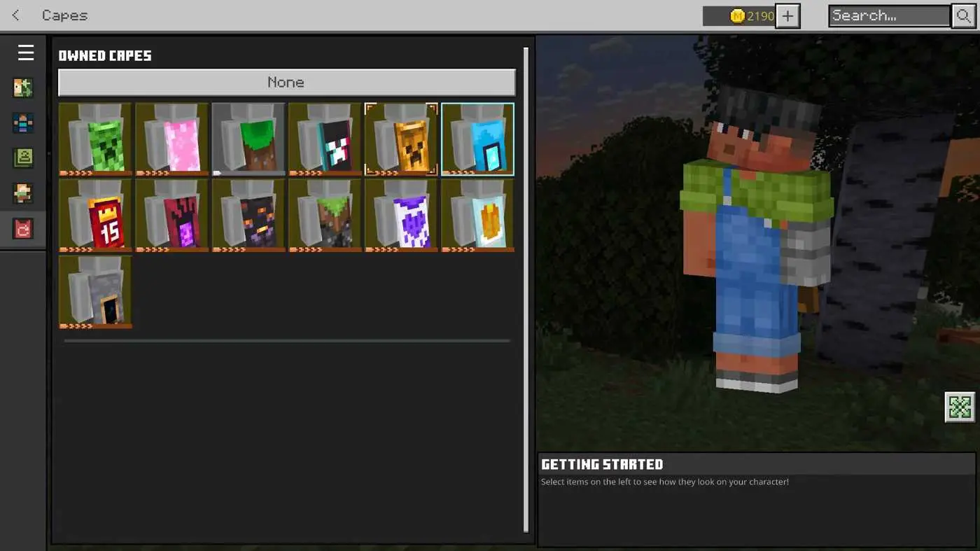
Task: Choose the green and brown cape
Action: [248, 139]
